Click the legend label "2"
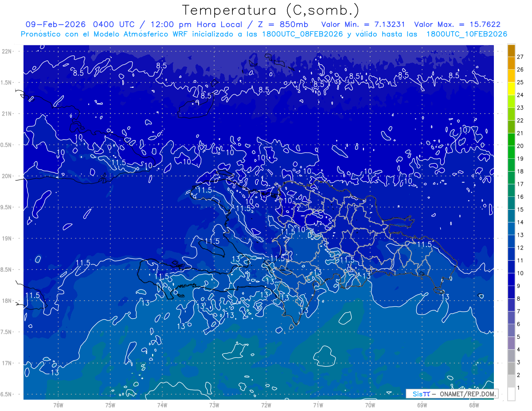 point(518,375)
